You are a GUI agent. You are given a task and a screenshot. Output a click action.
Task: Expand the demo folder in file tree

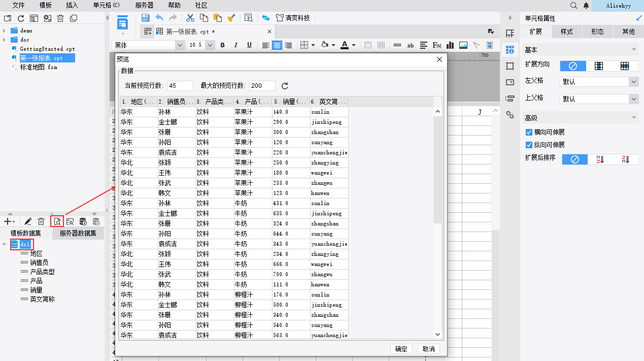click(5, 30)
